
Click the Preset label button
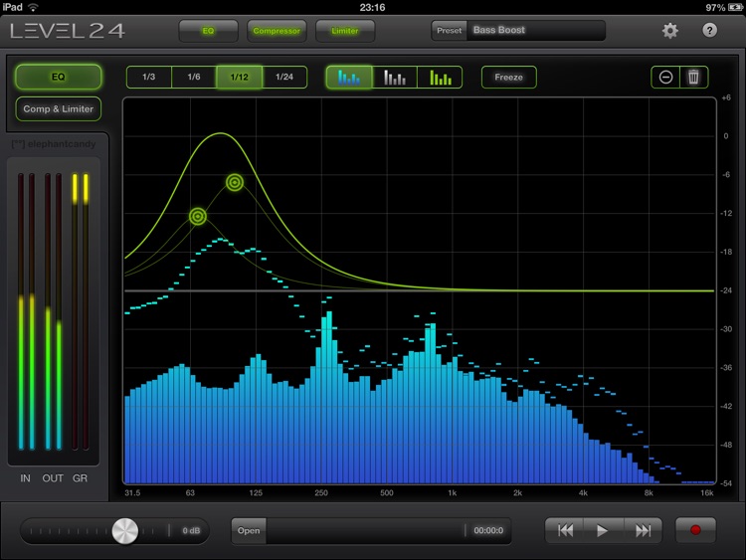(450, 31)
